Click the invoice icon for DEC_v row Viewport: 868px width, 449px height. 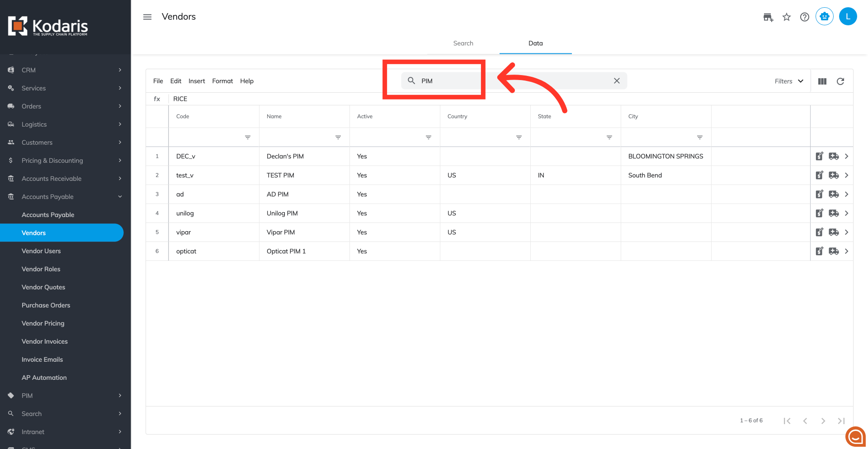pyautogui.click(x=820, y=156)
